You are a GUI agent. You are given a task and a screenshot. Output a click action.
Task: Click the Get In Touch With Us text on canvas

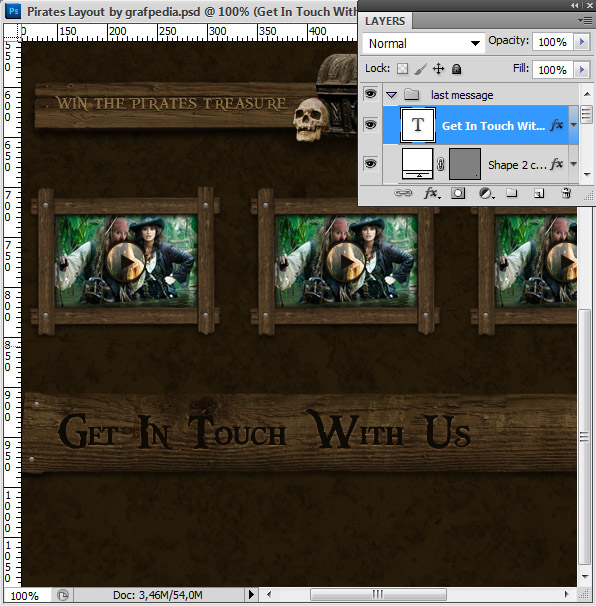click(264, 431)
